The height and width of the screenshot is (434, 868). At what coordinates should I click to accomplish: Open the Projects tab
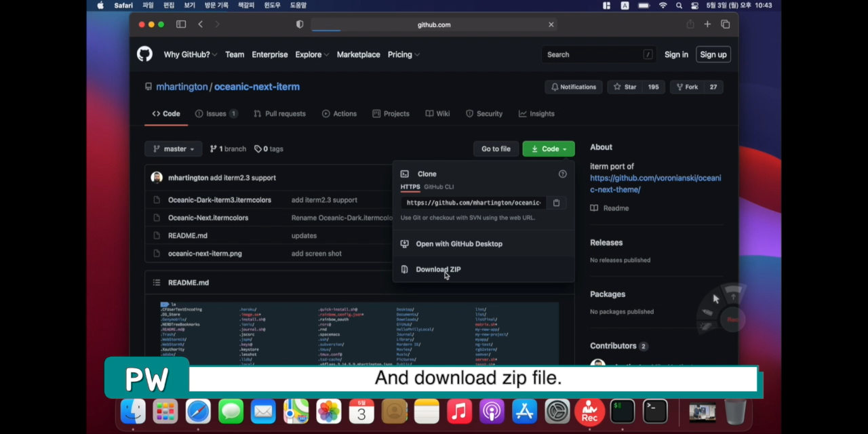[x=391, y=114]
